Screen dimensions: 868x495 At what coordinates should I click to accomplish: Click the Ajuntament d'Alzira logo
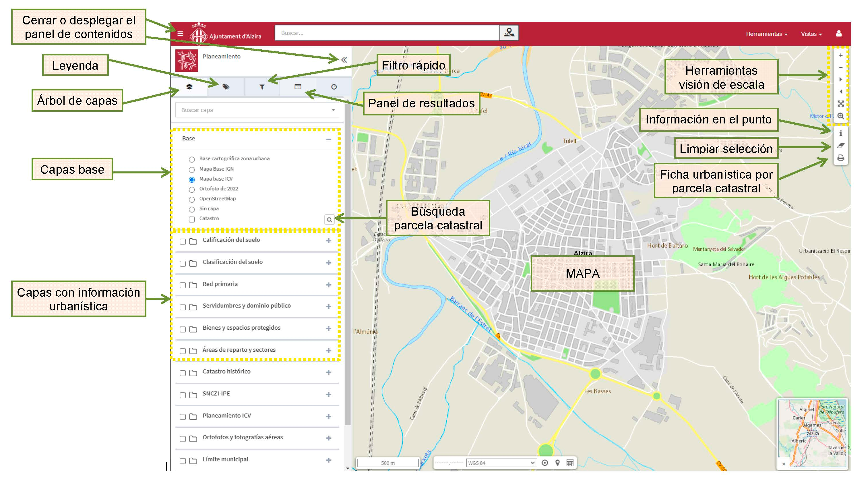point(226,34)
